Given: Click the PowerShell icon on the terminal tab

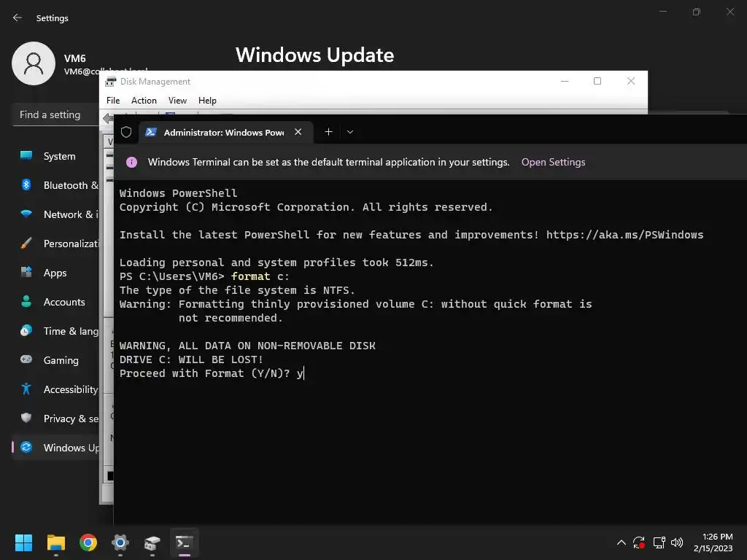Looking at the screenshot, I should 151,132.
